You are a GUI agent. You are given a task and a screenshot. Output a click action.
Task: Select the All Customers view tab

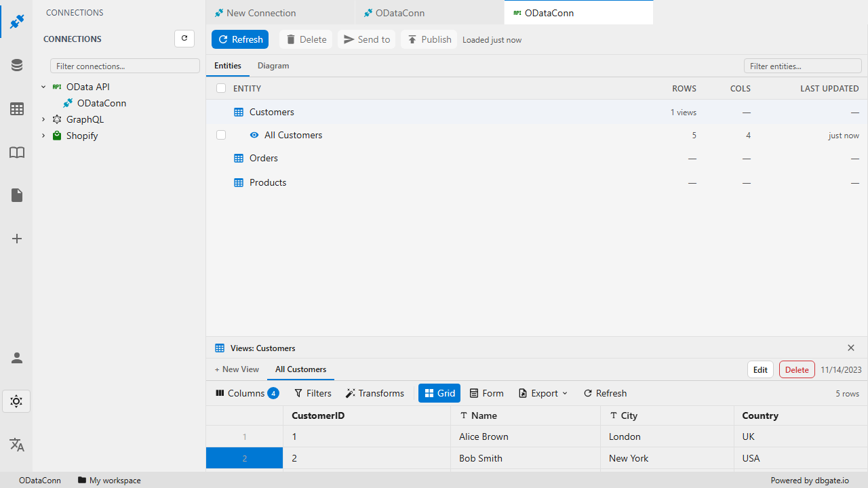[300, 369]
